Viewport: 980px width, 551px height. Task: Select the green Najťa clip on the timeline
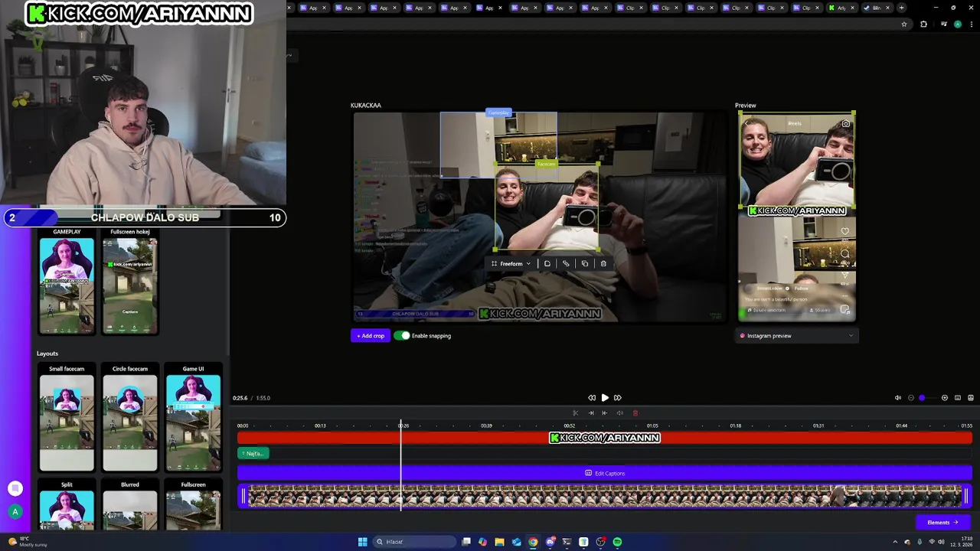pyautogui.click(x=253, y=453)
